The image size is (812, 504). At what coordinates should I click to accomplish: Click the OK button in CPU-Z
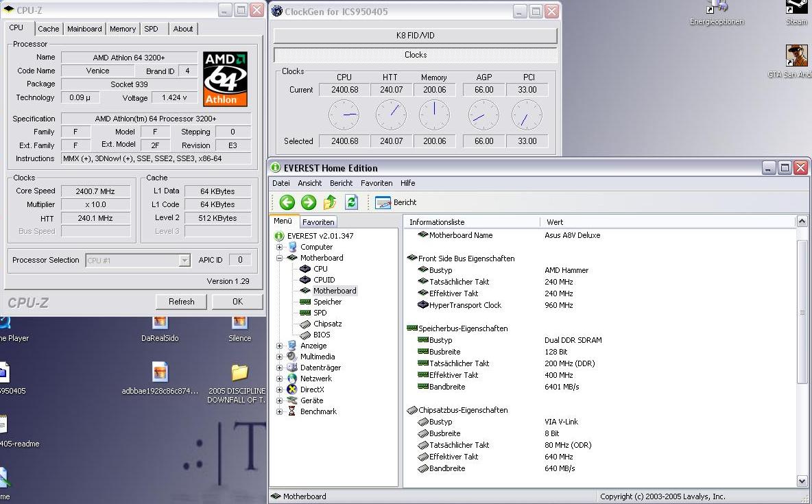(x=238, y=302)
